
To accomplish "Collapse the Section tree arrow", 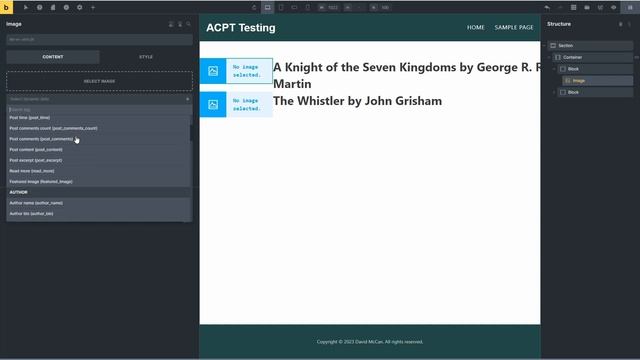I will coord(544,46).
